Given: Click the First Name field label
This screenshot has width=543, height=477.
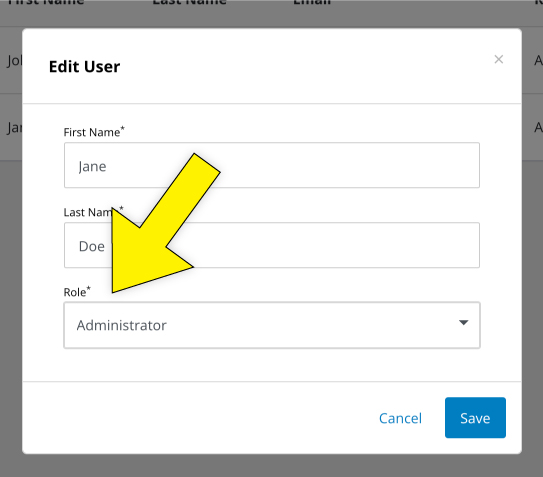Looking at the screenshot, I should click(x=94, y=132).
